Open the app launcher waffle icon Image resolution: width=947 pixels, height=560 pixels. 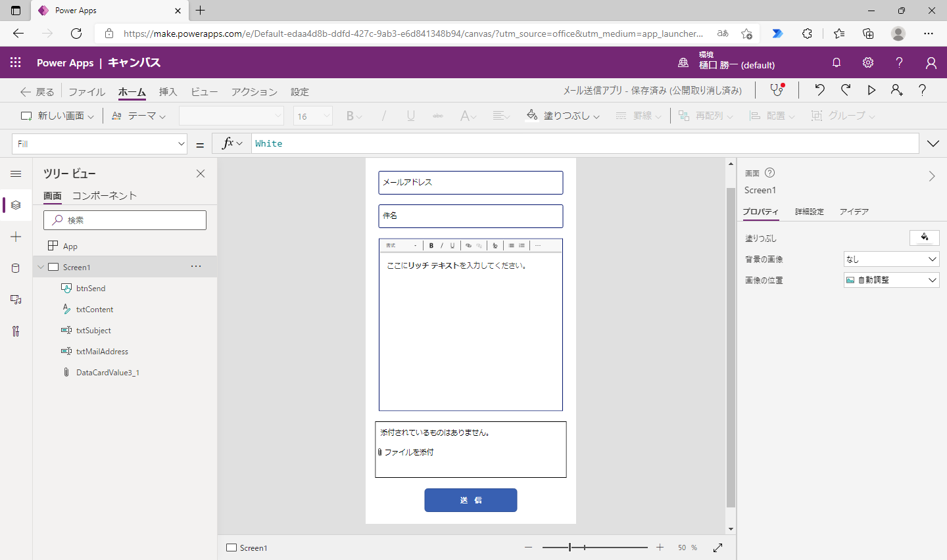coord(16,62)
